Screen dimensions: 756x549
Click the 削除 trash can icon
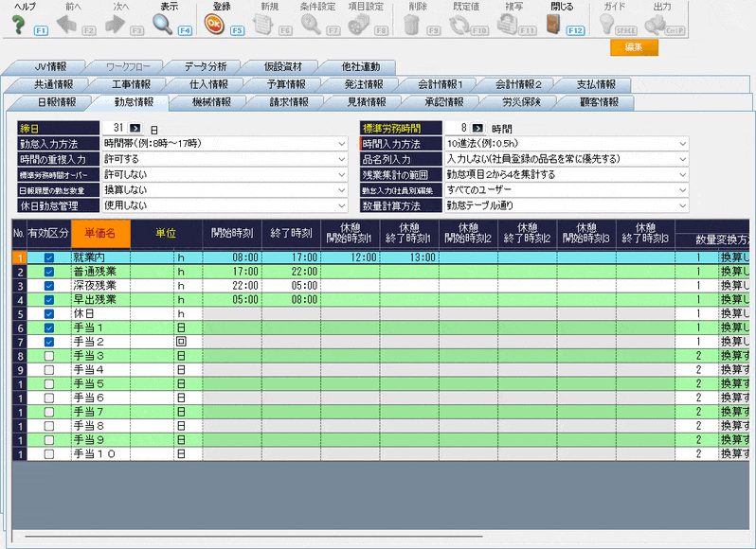pyautogui.click(x=410, y=23)
